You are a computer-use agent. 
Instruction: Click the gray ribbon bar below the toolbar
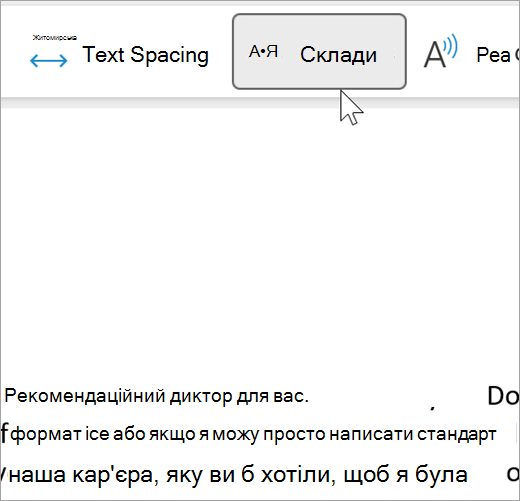coord(260,103)
